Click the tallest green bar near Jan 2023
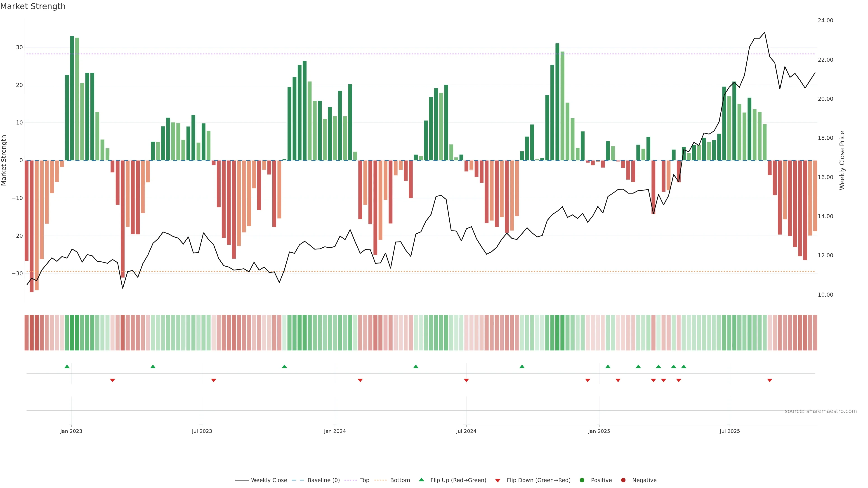 click(x=72, y=98)
